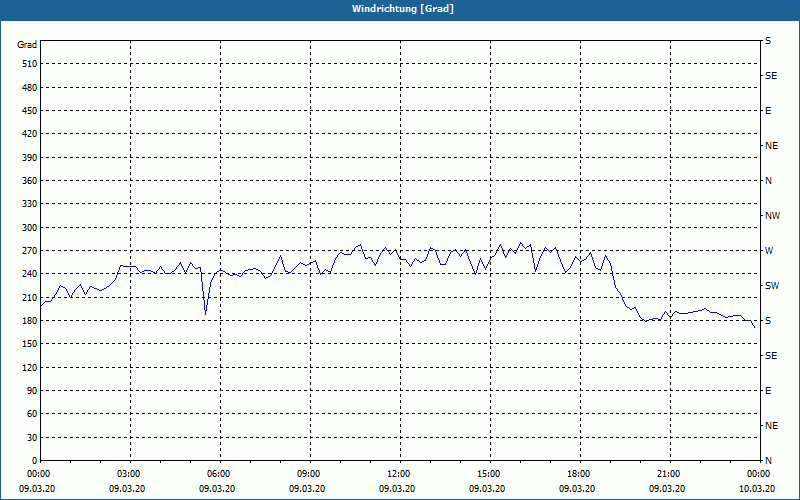Click the 240 left axis value
The image size is (800, 500).
coord(30,274)
